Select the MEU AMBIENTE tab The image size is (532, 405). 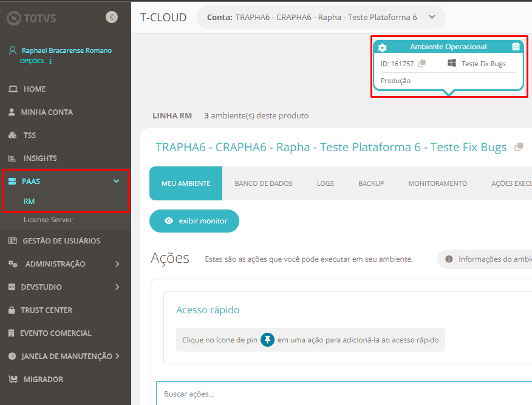[186, 183]
